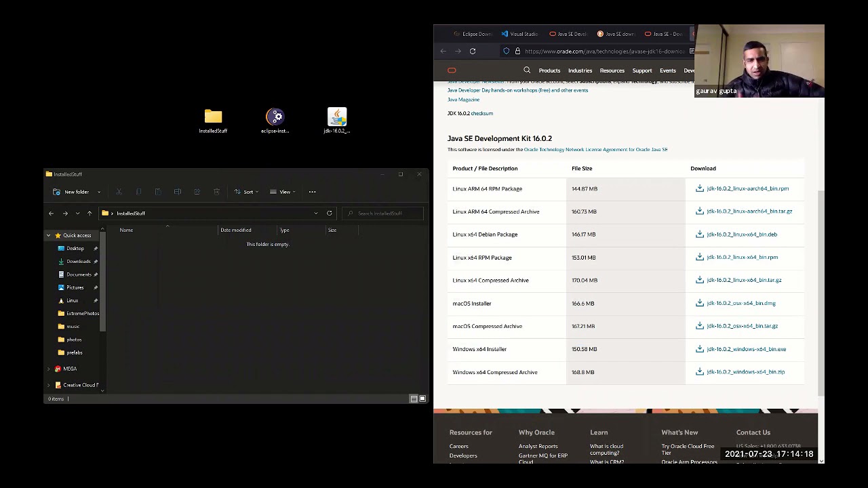Go up one folder level in File Explorer
The height and width of the screenshot is (488, 868).
click(90, 213)
